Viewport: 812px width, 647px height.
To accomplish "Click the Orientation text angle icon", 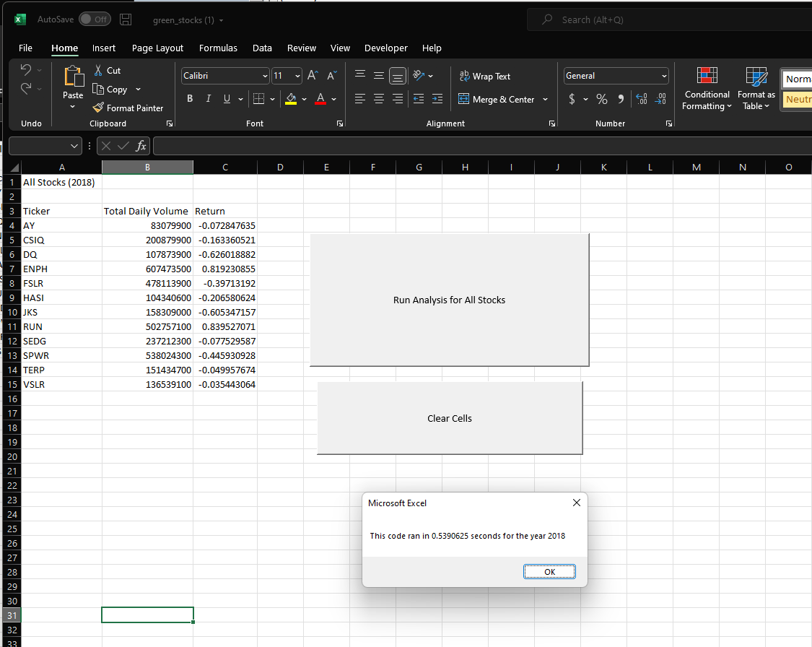I will pyautogui.click(x=419, y=76).
